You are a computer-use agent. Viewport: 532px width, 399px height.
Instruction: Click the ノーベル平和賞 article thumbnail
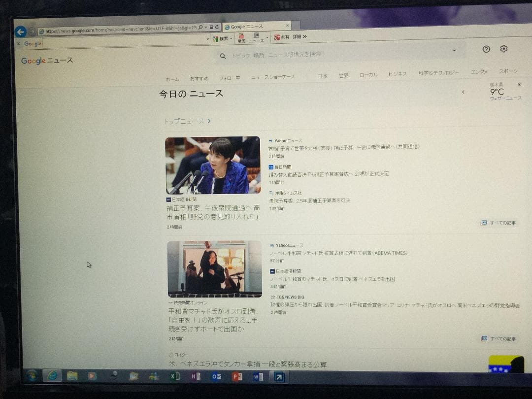click(214, 269)
